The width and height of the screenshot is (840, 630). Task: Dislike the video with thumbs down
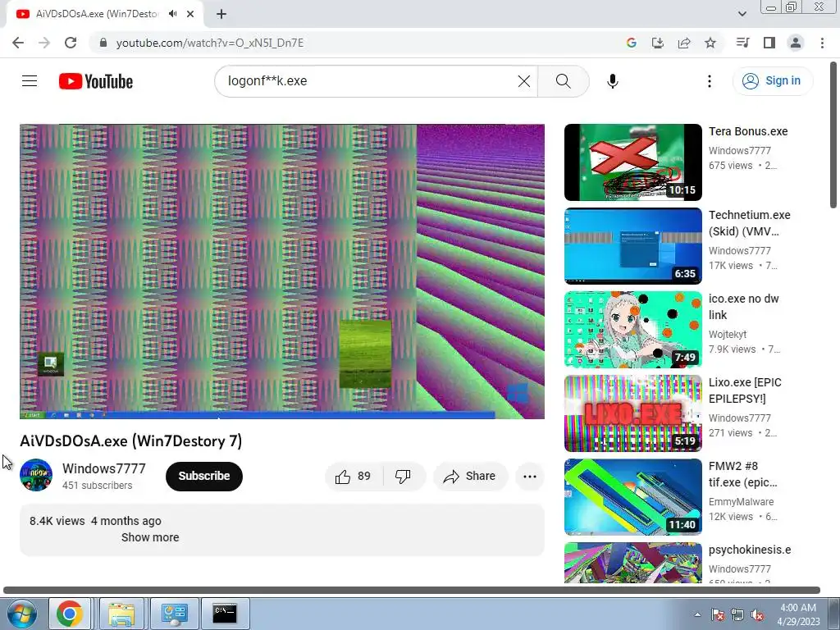coord(403,477)
